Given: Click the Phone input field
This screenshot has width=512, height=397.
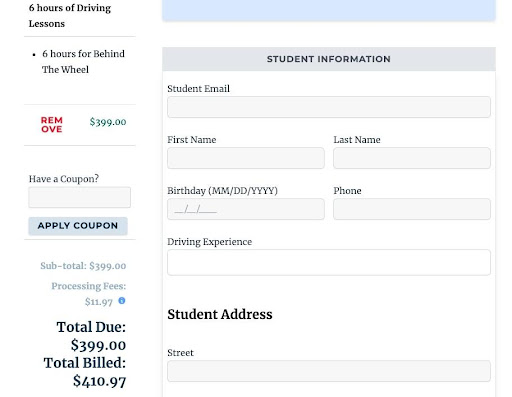Looking at the screenshot, I should point(412,209).
